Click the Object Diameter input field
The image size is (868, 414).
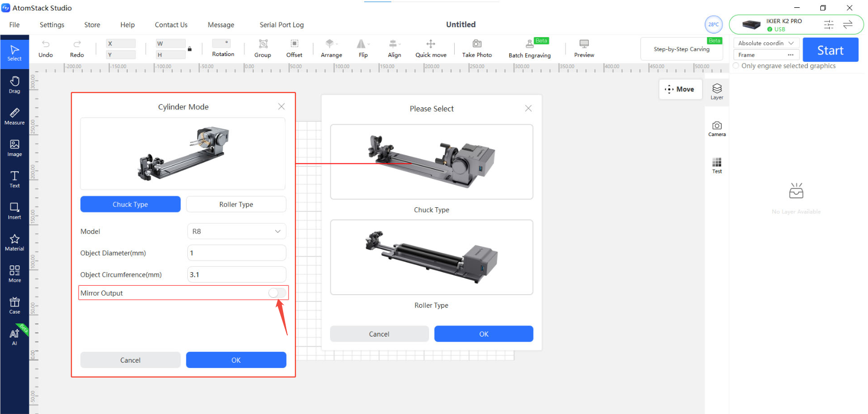(236, 253)
